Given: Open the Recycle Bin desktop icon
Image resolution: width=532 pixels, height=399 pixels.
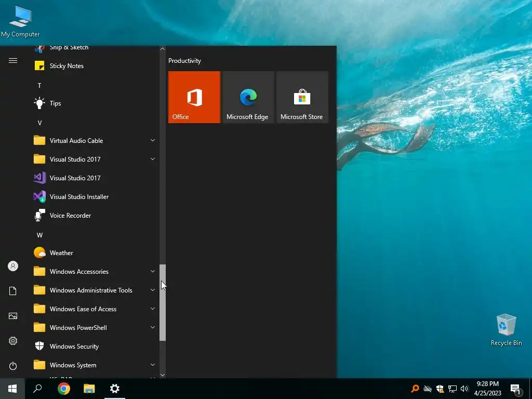Looking at the screenshot, I should pos(506,330).
